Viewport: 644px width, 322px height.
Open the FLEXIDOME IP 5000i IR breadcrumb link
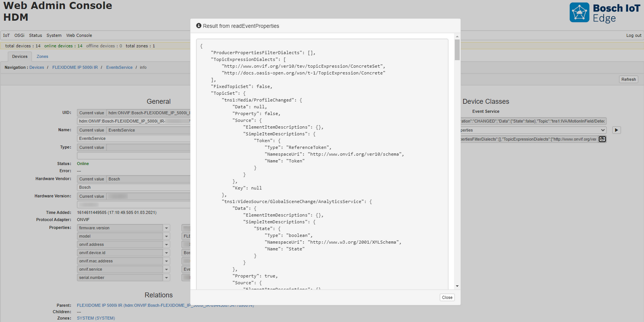click(x=75, y=67)
